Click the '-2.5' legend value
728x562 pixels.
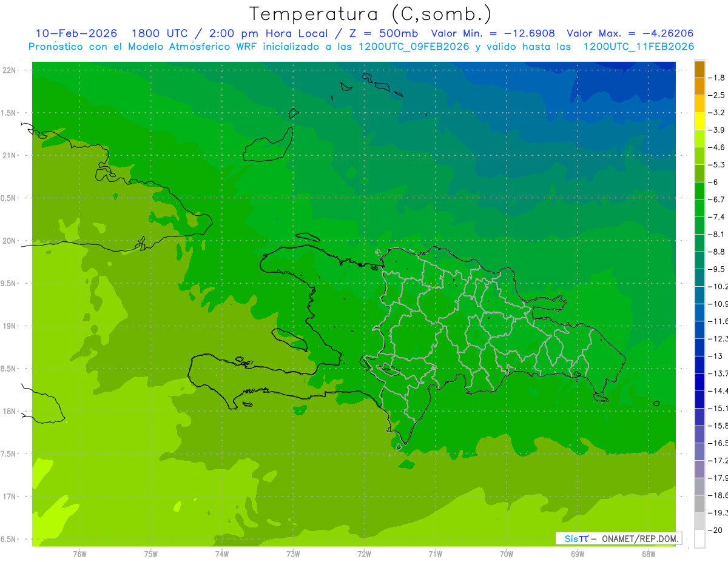717,95
